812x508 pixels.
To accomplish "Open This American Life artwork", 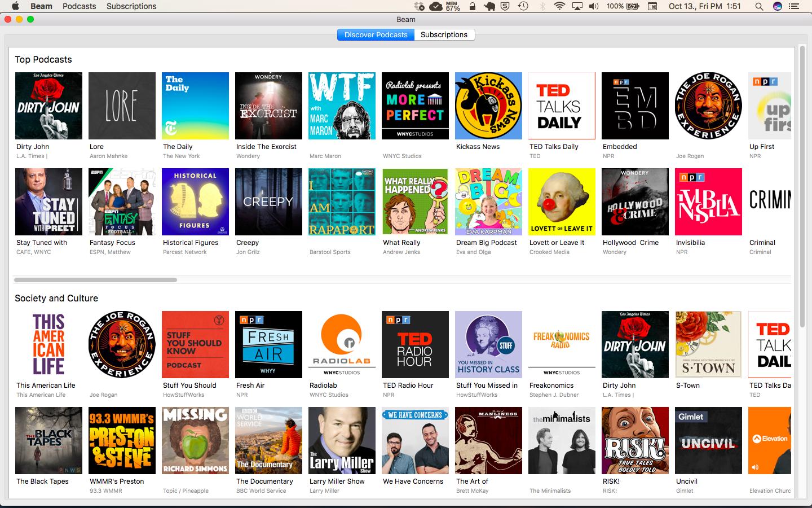I will point(48,344).
